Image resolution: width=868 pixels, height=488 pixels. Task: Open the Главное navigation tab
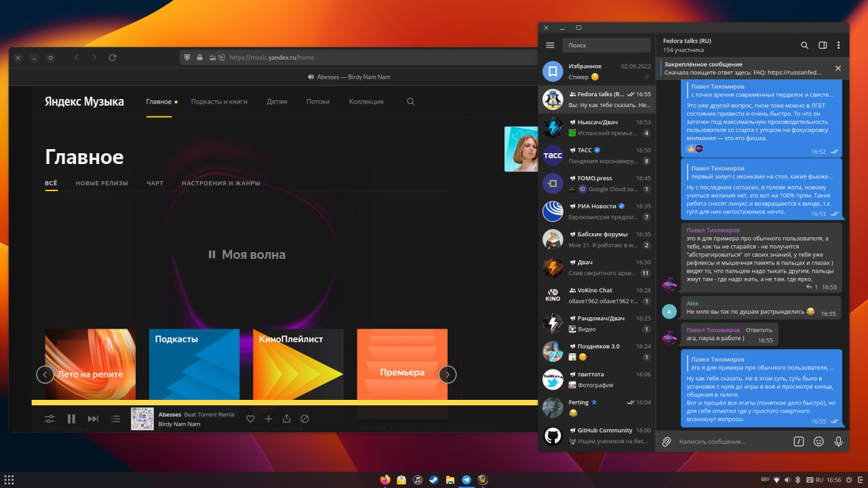tap(159, 102)
